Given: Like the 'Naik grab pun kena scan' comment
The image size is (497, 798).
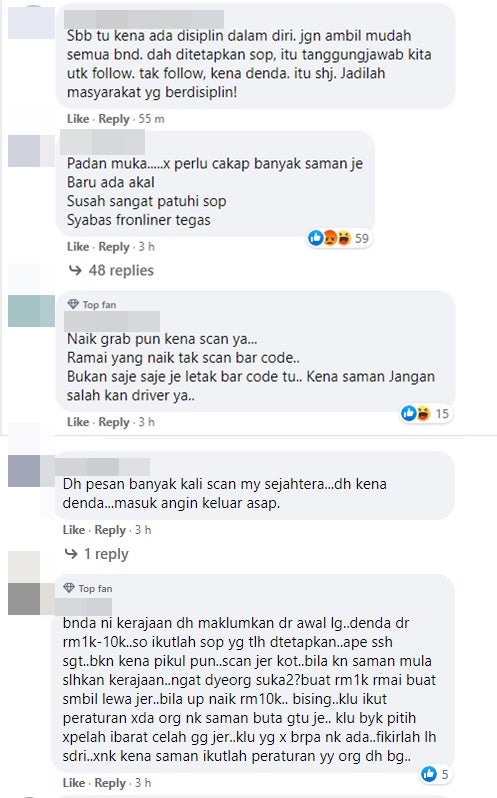Looking at the screenshot, I should coord(78,422).
